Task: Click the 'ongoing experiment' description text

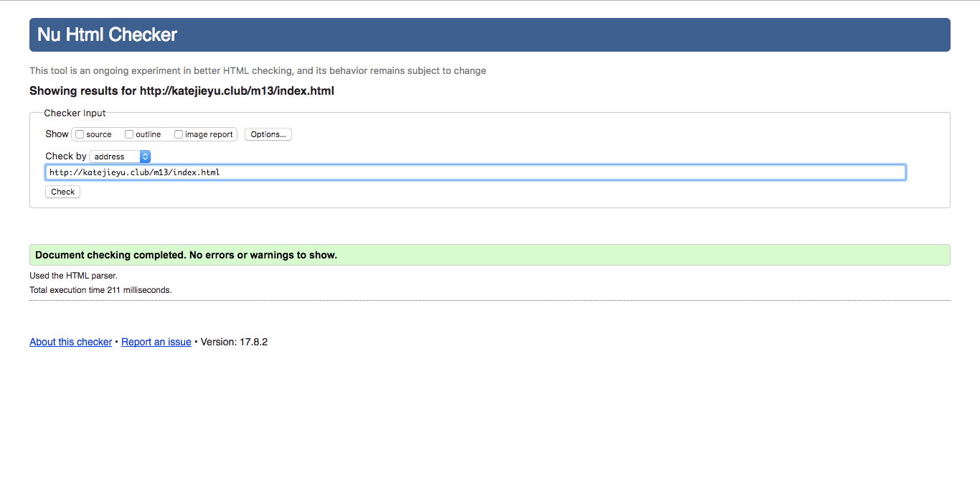Action: tap(258, 71)
